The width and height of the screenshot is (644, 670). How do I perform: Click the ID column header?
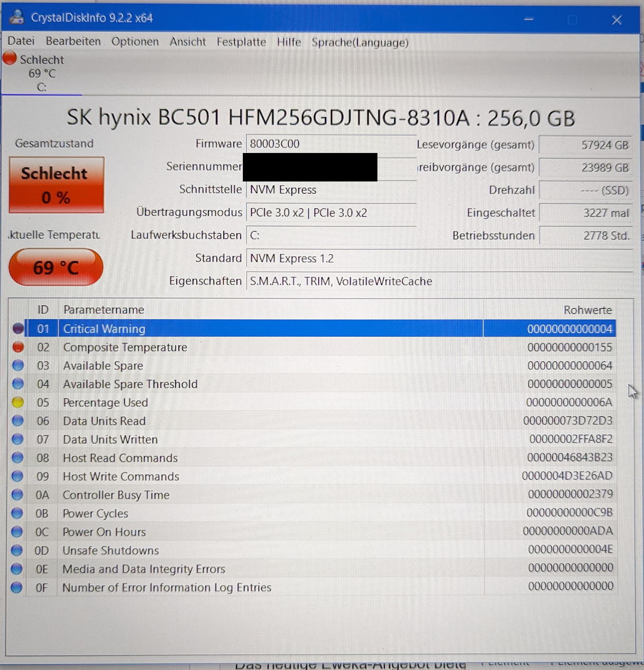click(43, 310)
